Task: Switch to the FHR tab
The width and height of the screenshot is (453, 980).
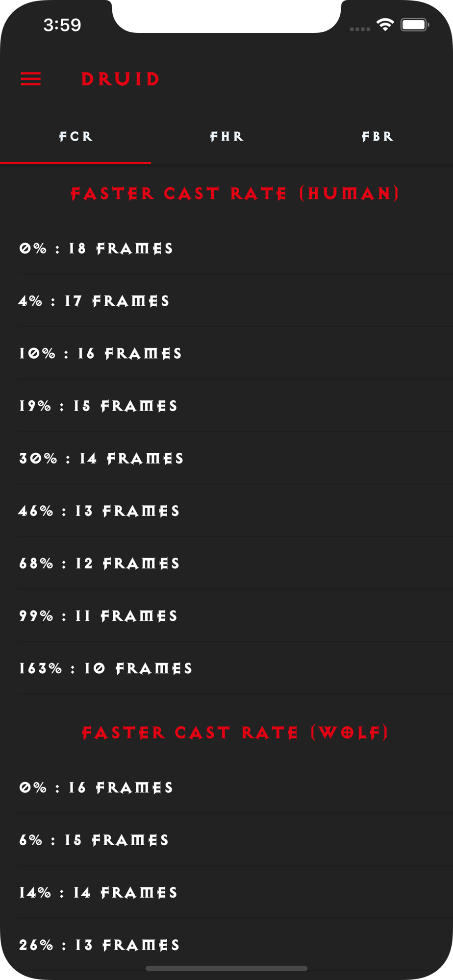Action: [x=226, y=136]
